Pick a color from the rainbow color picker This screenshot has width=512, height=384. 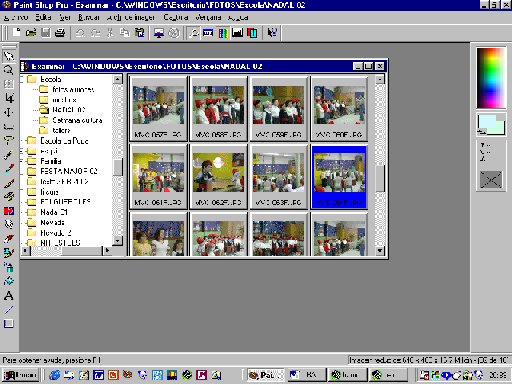[491, 78]
